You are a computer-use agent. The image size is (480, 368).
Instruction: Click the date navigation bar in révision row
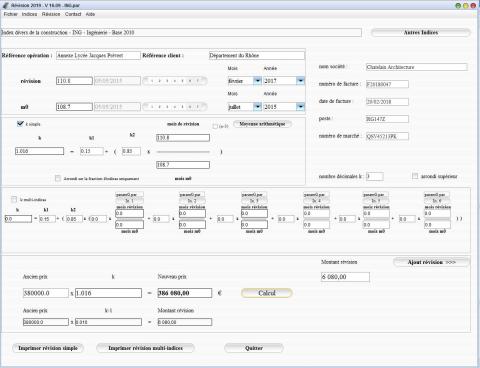[175, 81]
